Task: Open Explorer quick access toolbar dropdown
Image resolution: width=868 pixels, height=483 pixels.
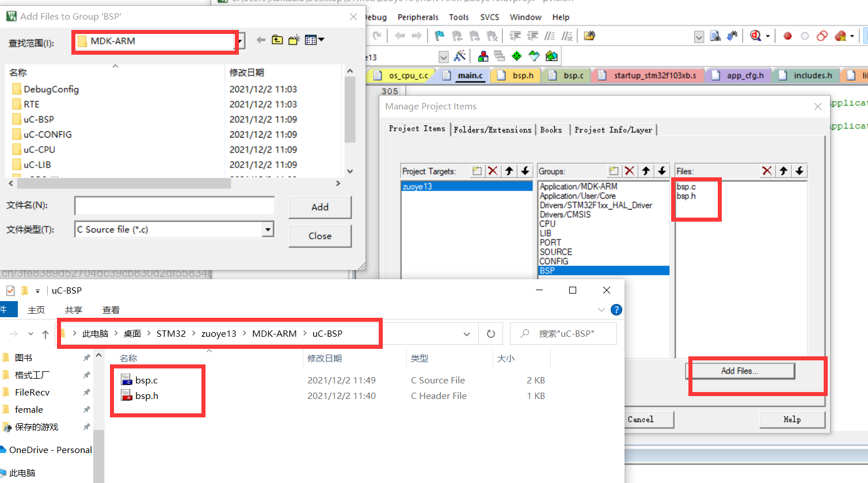Action: click(x=37, y=291)
